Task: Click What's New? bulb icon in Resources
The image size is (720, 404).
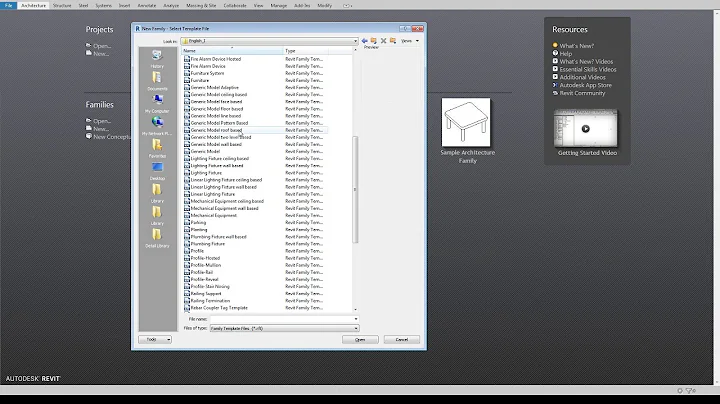Action: [555, 45]
